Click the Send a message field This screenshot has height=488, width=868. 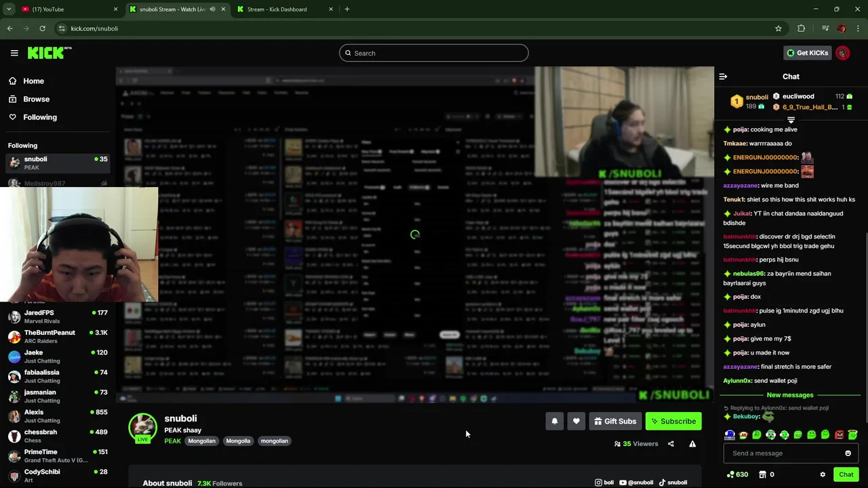click(x=791, y=453)
